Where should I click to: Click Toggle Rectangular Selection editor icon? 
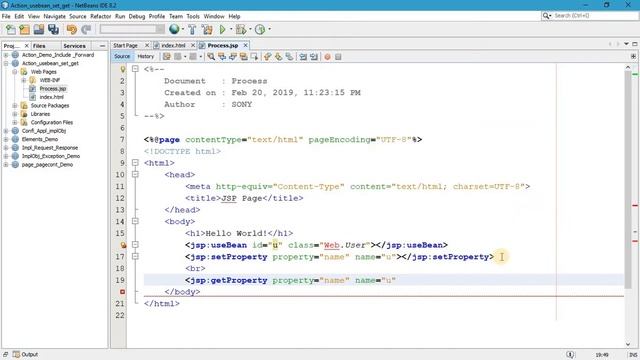tap(254, 57)
